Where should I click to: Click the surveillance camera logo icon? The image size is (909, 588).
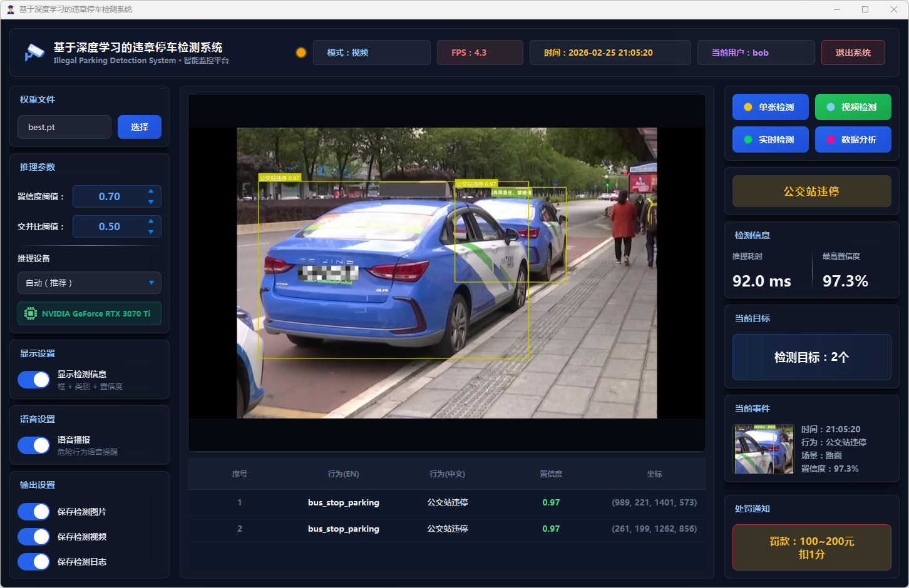pyautogui.click(x=34, y=53)
